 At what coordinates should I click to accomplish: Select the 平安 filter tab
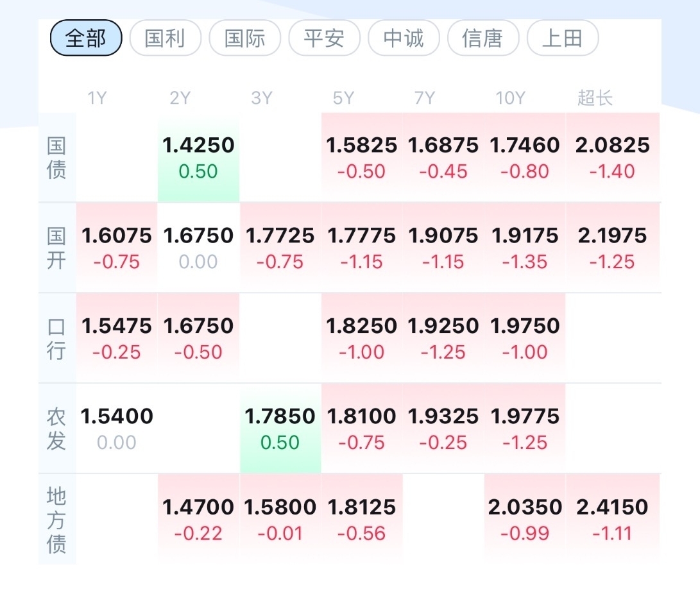324,38
